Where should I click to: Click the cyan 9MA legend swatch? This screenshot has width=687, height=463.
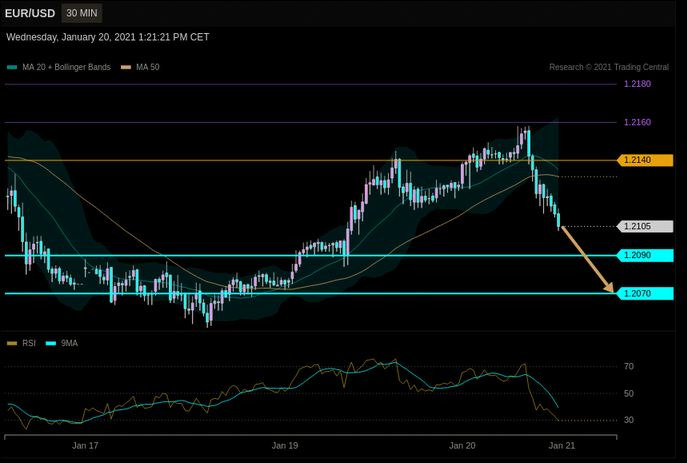point(51,343)
